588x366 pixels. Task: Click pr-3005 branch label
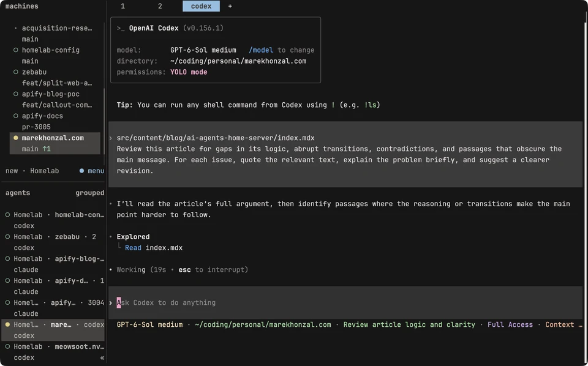click(x=36, y=127)
